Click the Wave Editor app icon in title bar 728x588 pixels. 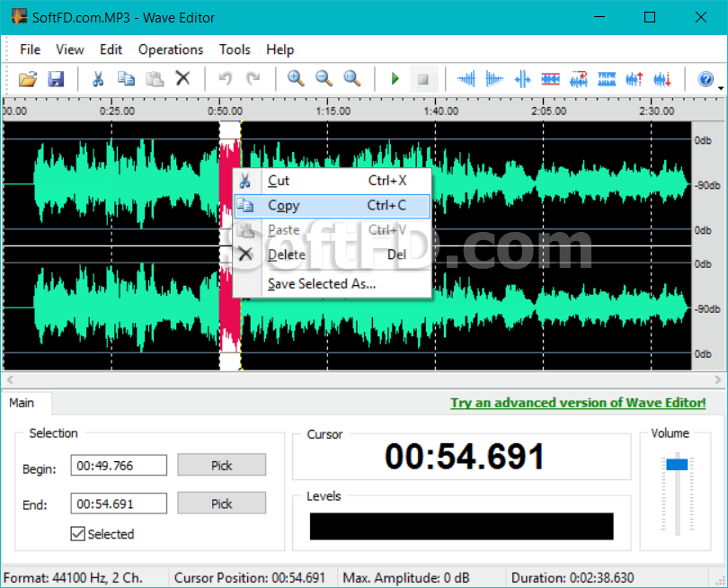pyautogui.click(x=19, y=17)
